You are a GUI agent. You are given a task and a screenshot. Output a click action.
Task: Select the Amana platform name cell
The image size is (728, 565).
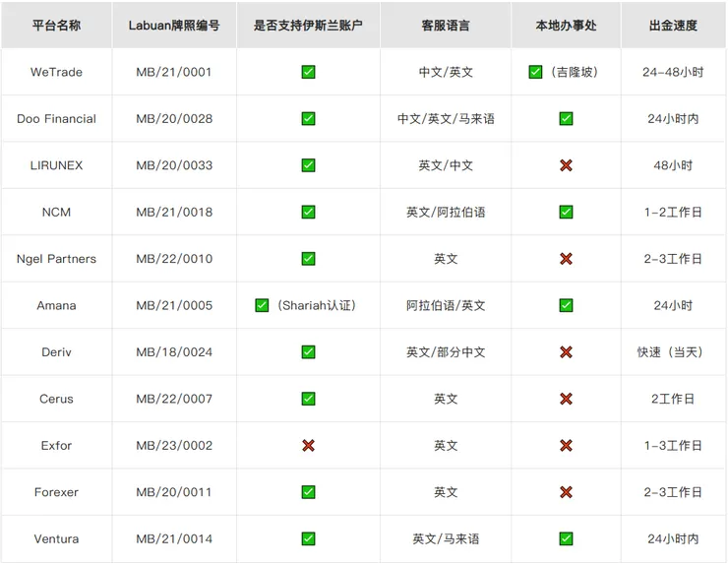click(x=57, y=305)
